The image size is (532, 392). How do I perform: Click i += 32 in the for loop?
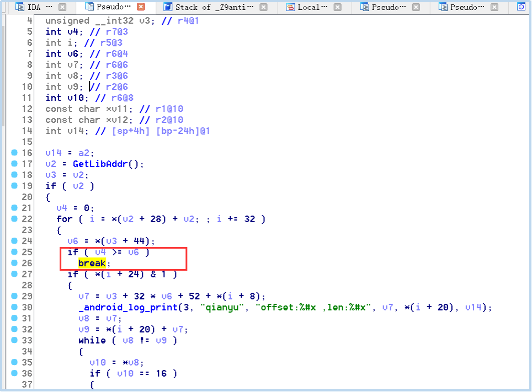click(x=236, y=219)
